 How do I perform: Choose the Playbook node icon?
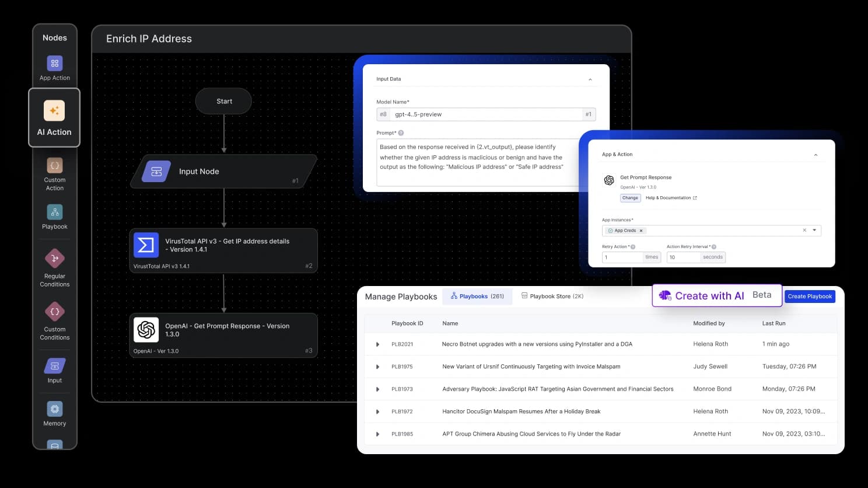tap(55, 212)
